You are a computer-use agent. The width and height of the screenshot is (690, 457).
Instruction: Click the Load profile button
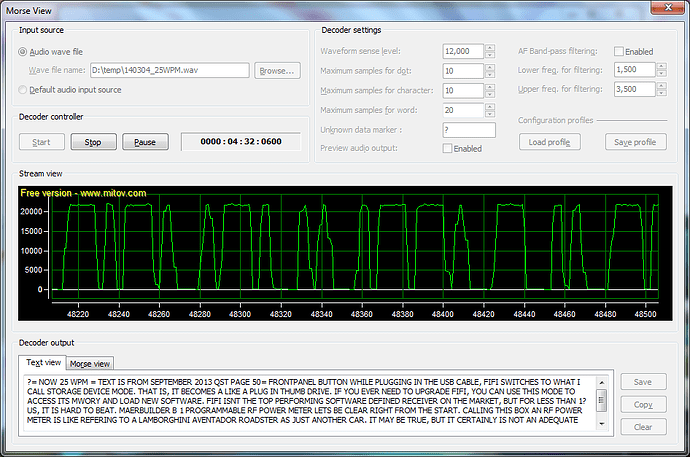549,142
